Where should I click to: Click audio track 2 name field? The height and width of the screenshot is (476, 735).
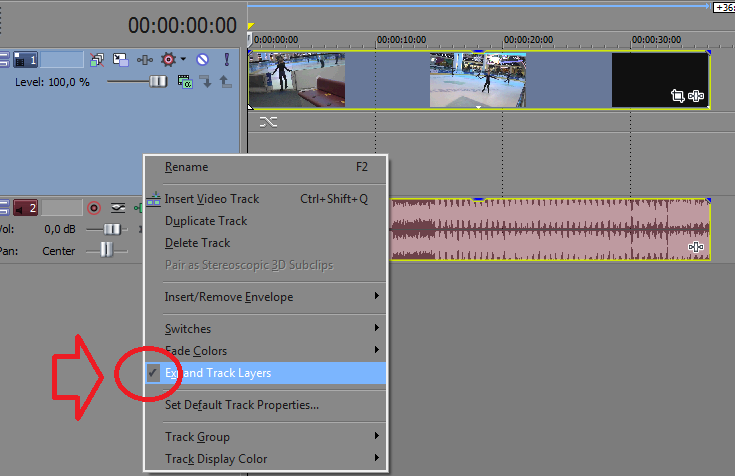62,208
